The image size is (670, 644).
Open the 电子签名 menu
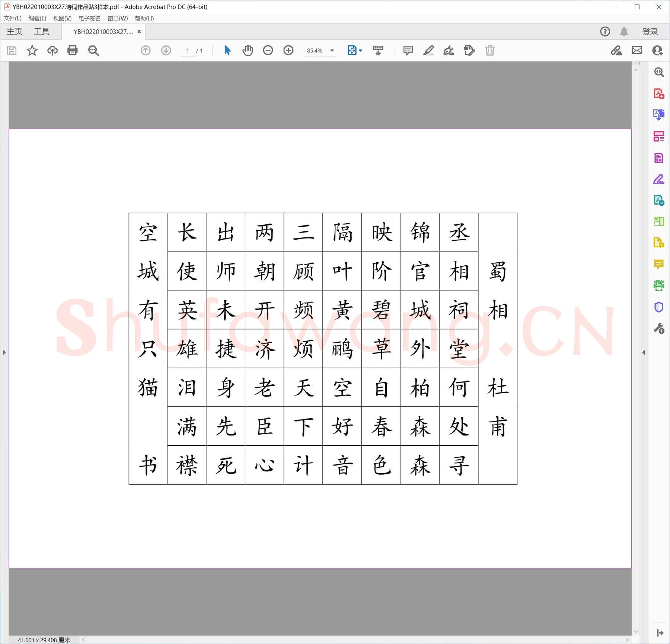pyautogui.click(x=89, y=18)
